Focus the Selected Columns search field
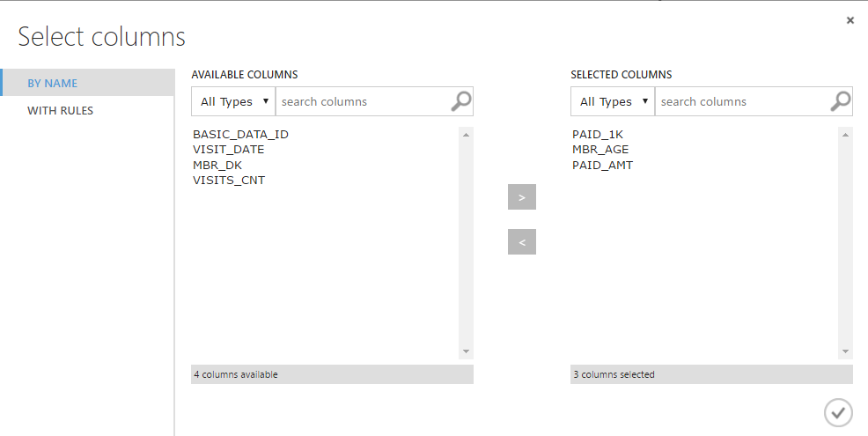The height and width of the screenshot is (436, 868). click(740, 101)
